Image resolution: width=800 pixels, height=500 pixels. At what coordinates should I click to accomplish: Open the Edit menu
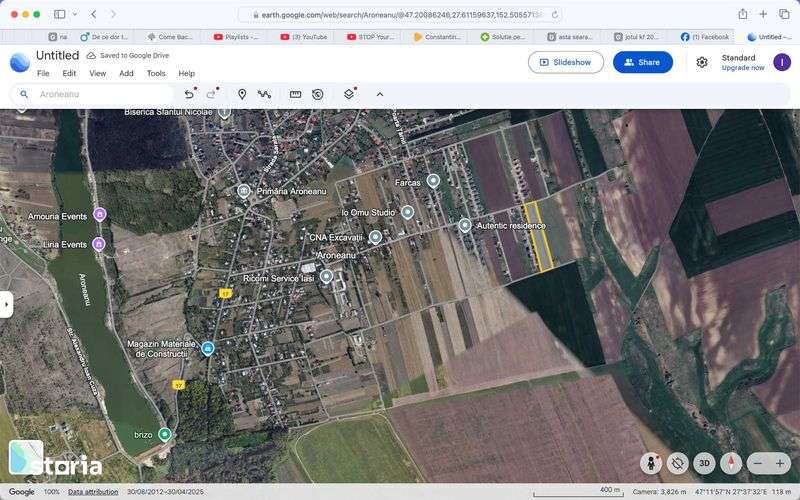pyautogui.click(x=69, y=73)
